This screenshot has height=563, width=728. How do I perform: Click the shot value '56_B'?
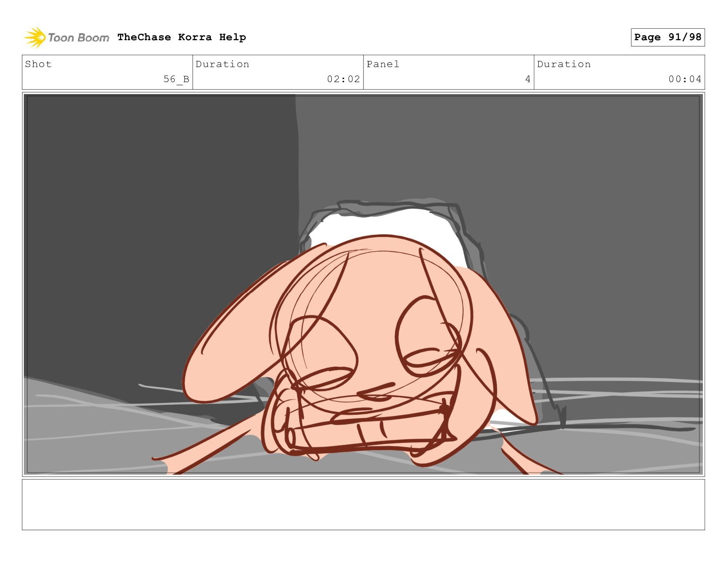(176, 79)
